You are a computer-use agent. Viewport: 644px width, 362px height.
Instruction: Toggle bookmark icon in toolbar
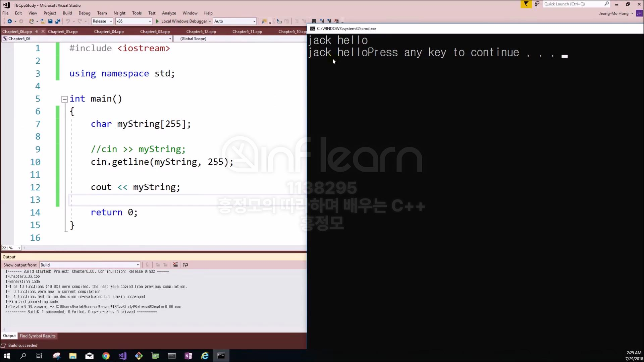tap(314, 21)
